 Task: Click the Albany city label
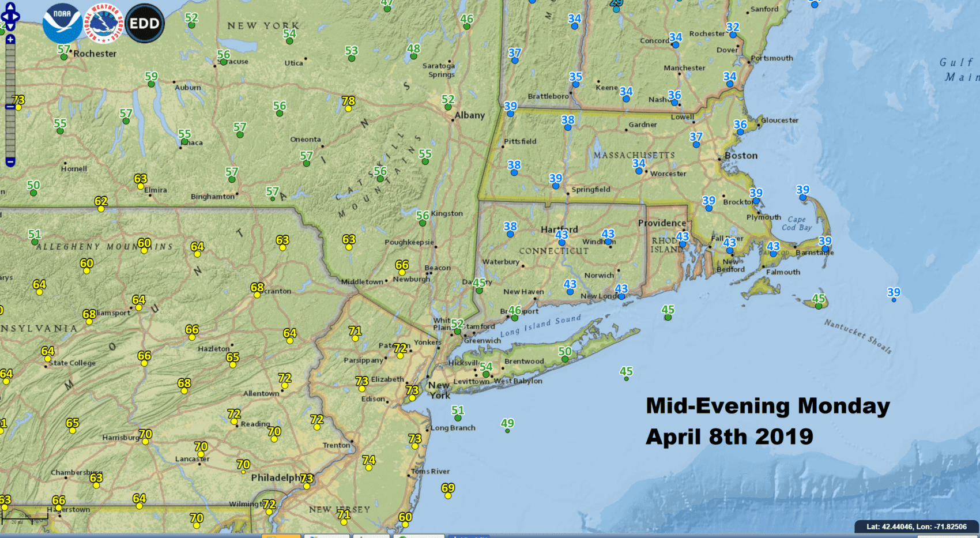(x=470, y=115)
